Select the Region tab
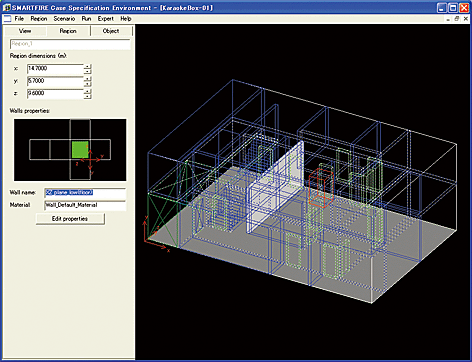 pos(68,31)
